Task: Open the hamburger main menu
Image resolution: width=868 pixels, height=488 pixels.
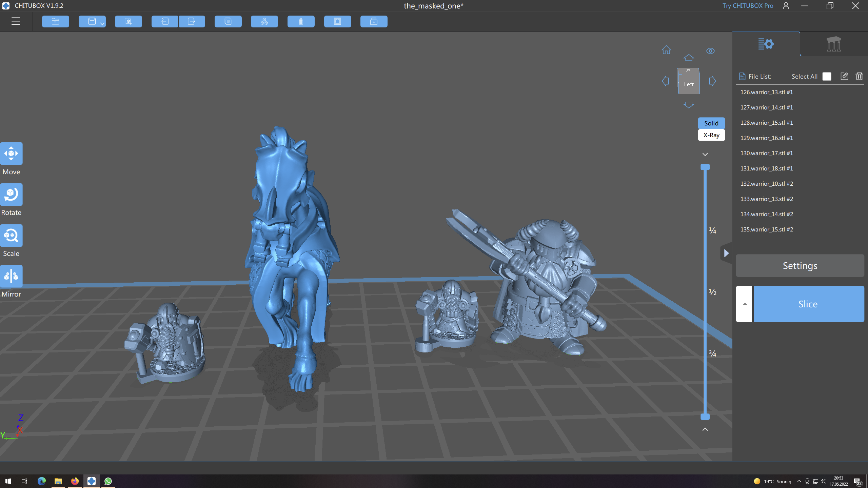Action: tap(16, 21)
